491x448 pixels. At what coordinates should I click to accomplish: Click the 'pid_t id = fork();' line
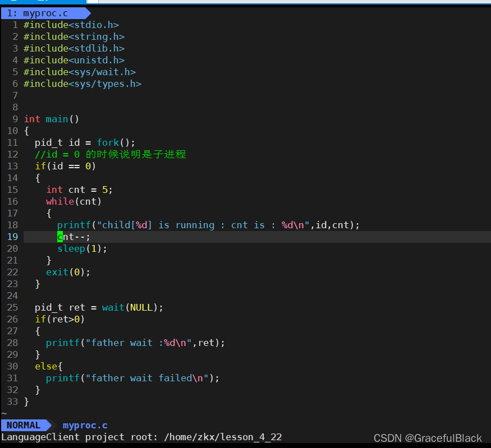[x=85, y=142]
